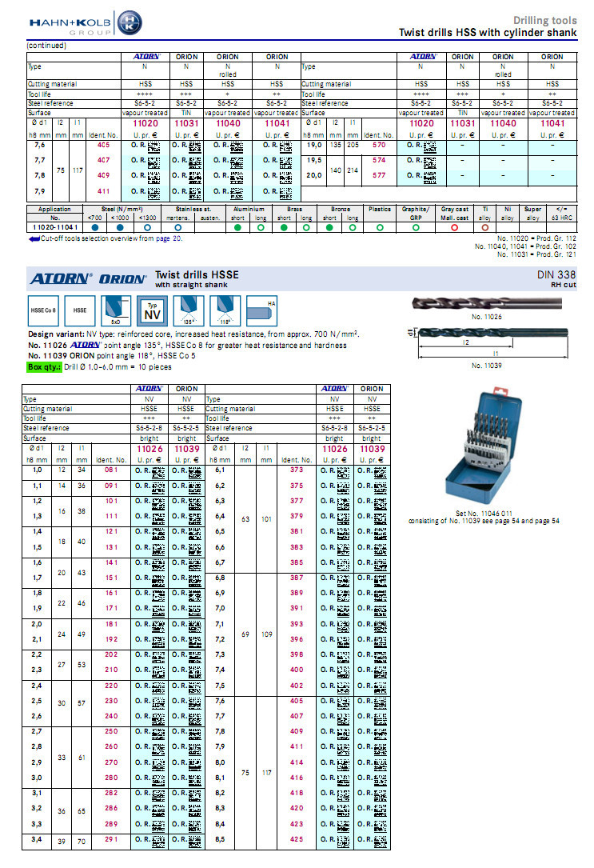This screenshot has height=868, width=594.
Task: Click the open blue circle under Steel <1300
Action: [147, 227]
